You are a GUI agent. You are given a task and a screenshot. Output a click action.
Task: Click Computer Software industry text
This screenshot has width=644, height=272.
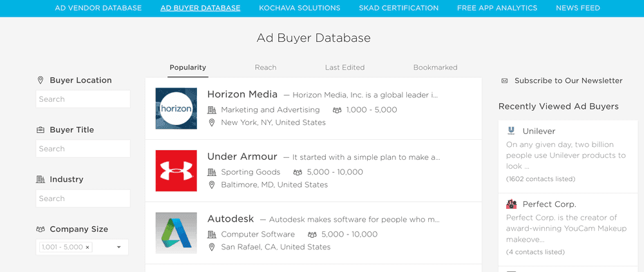[x=258, y=235]
